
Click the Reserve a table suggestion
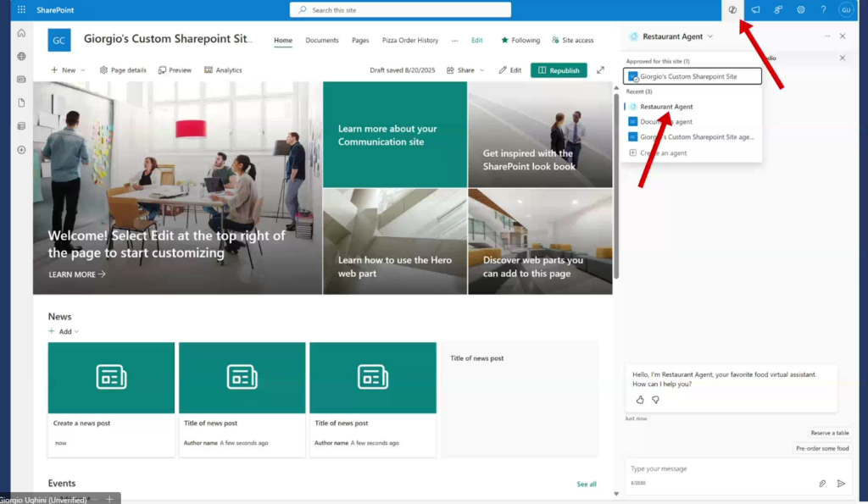coord(829,433)
